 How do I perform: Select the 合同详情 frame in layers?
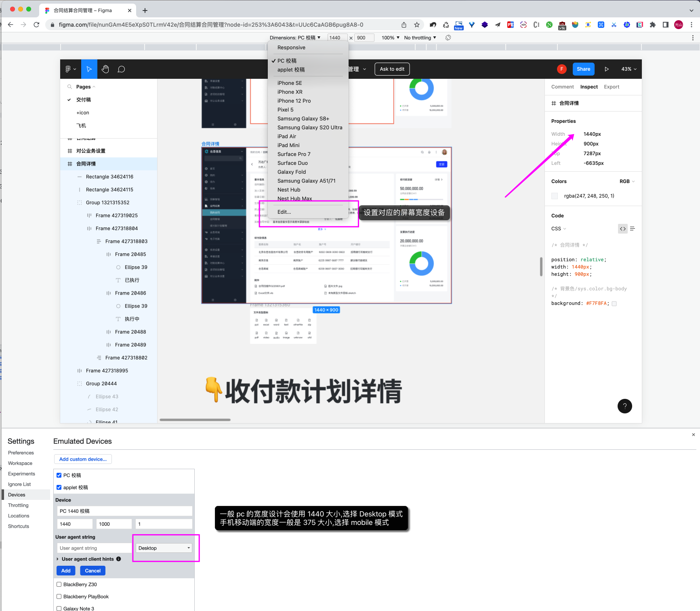(x=109, y=164)
